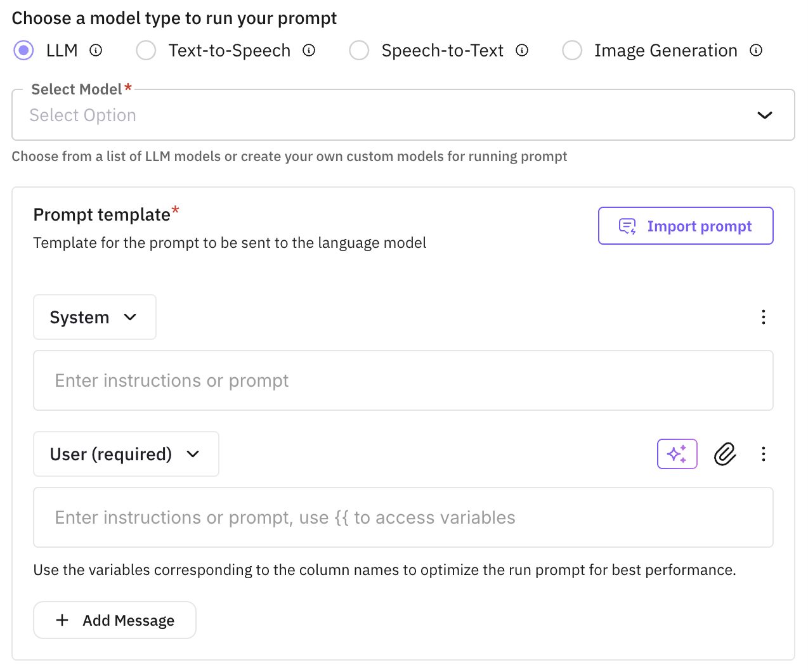The height and width of the screenshot is (672, 808).
Task: Click the sparkle generate-prompt icon
Action: pyautogui.click(x=677, y=454)
